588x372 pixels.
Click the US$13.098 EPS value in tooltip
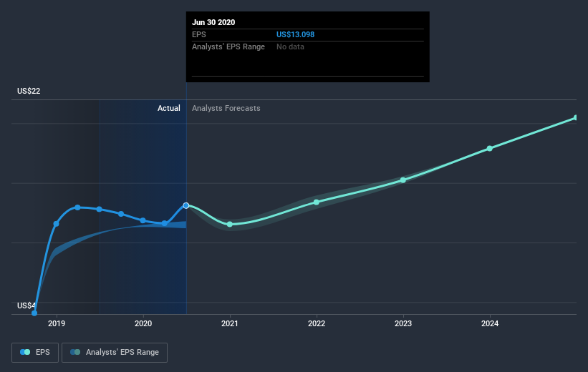pos(296,34)
